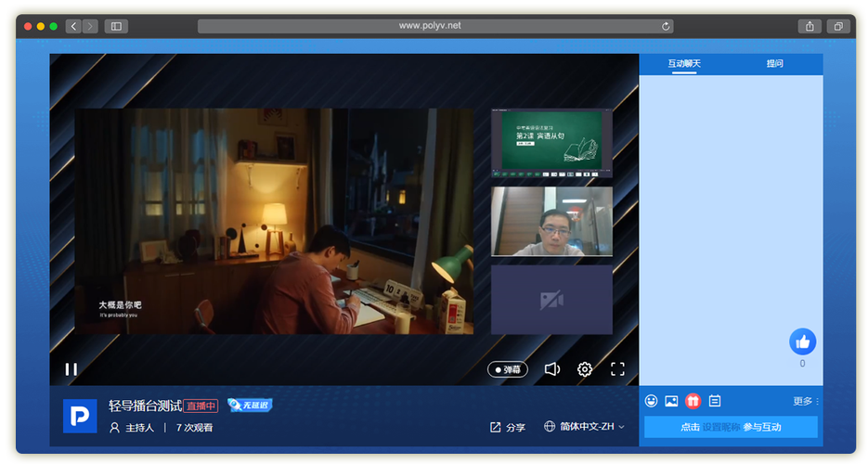
Task: Click the 直播中 live status tag
Action: coord(201,406)
